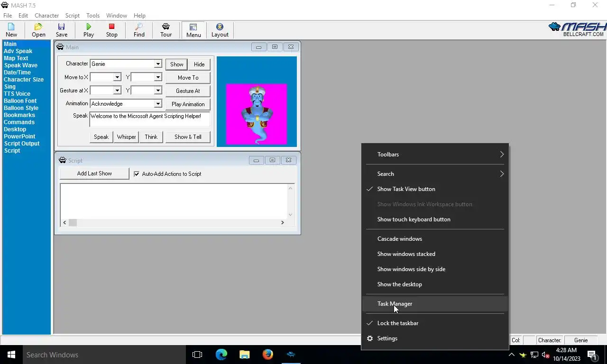The height and width of the screenshot is (364, 607).
Task: Click the muted volume tray icon
Action: [x=546, y=355]
